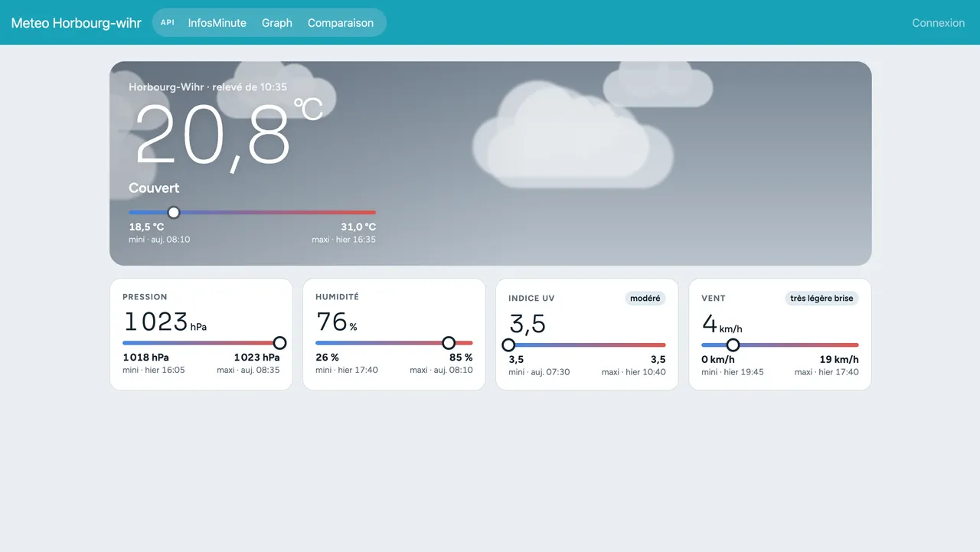Click the PRESSION card title

(x=145, y=297)
